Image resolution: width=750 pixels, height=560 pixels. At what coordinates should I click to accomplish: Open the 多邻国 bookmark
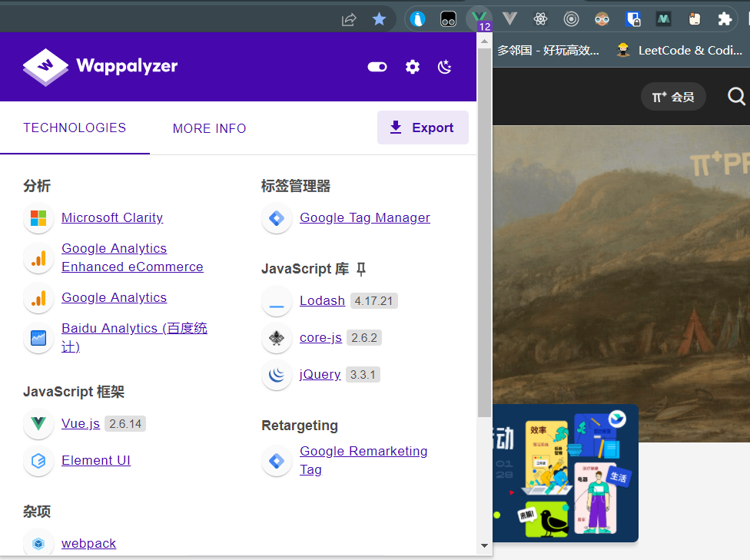pyautogui.click(x=548, y=50)
